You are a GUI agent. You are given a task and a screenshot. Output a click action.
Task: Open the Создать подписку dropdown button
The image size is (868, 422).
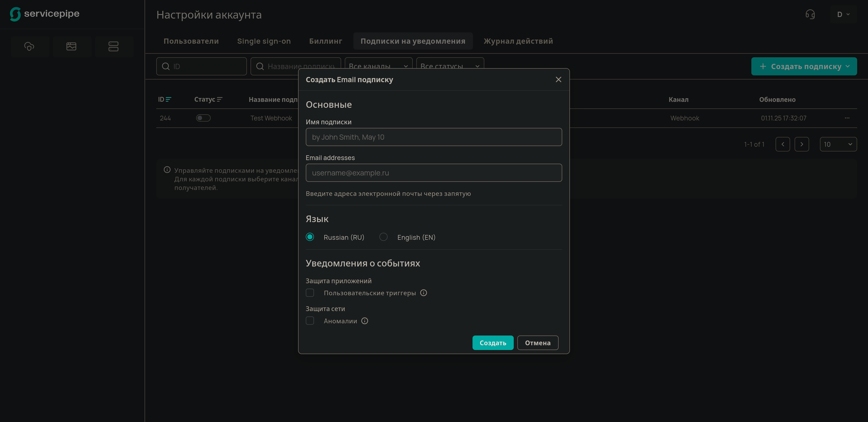click(804, 66)
